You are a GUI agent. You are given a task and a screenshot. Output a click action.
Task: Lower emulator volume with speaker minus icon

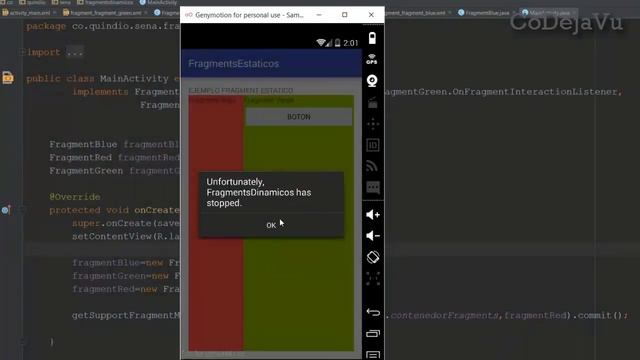[373, 236]
